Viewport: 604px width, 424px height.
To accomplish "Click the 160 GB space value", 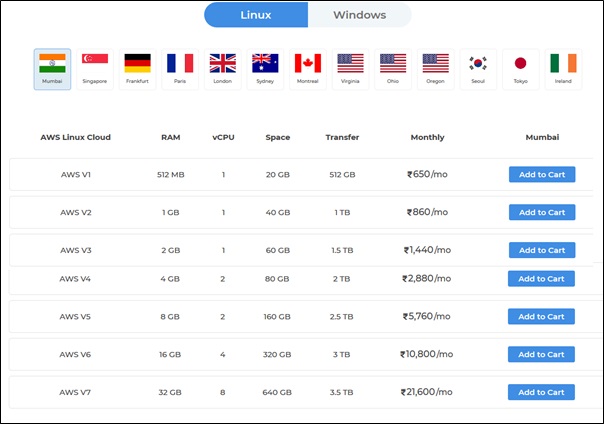I will (277, 317).
